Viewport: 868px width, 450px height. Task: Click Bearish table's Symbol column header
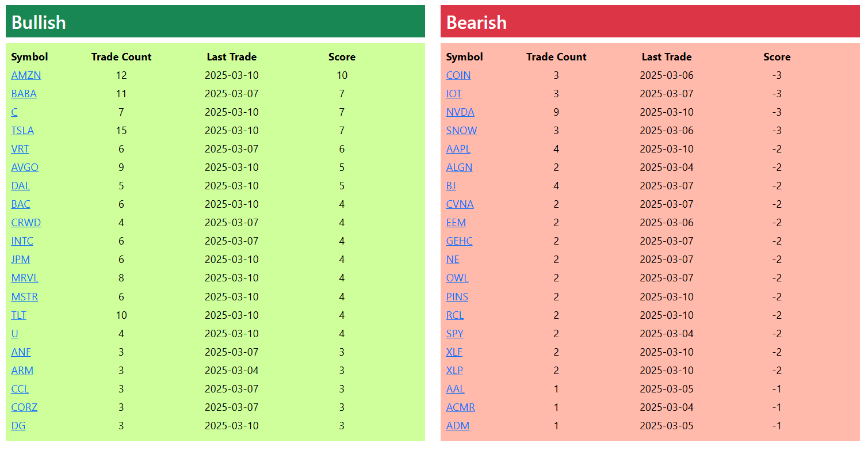point(464,57)
